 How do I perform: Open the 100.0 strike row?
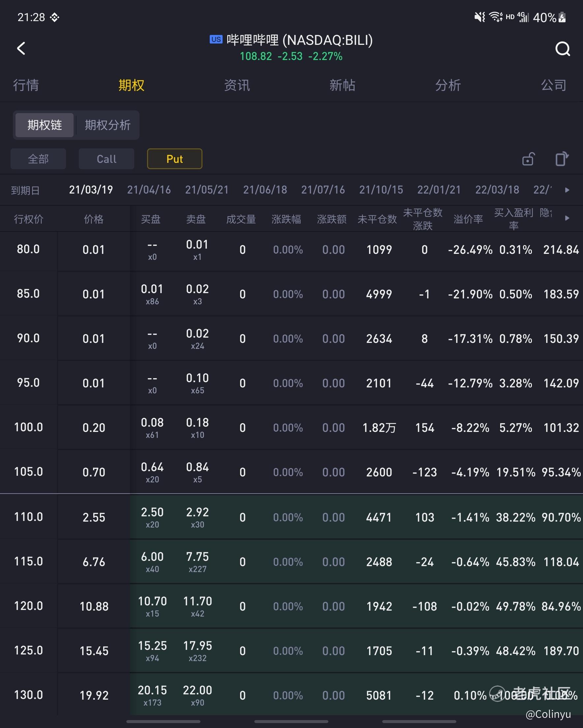(291, 428)
